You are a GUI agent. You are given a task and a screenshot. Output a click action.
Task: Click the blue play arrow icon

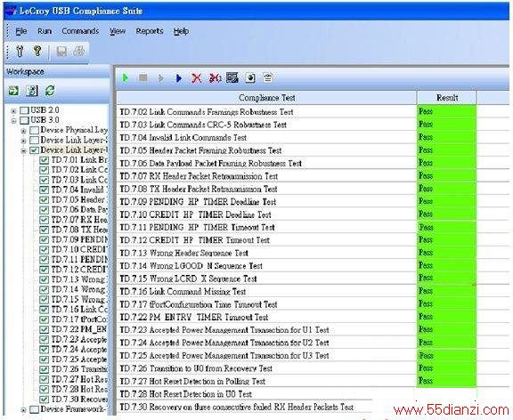pyautogui.click(x=179, y=78)
